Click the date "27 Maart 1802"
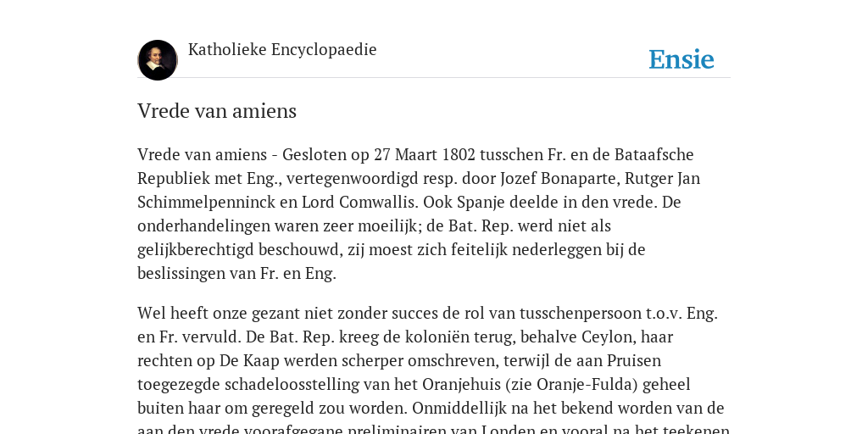868x434 pixels. pos(425,154)
